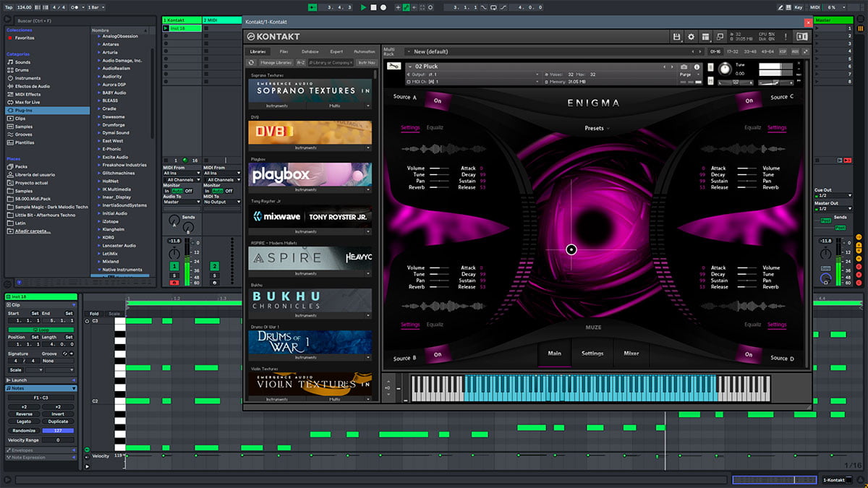This screenshot has width=868, height=488.
Task: Expand the Arturia plug-in folder
Action: (x=100, y=52)
